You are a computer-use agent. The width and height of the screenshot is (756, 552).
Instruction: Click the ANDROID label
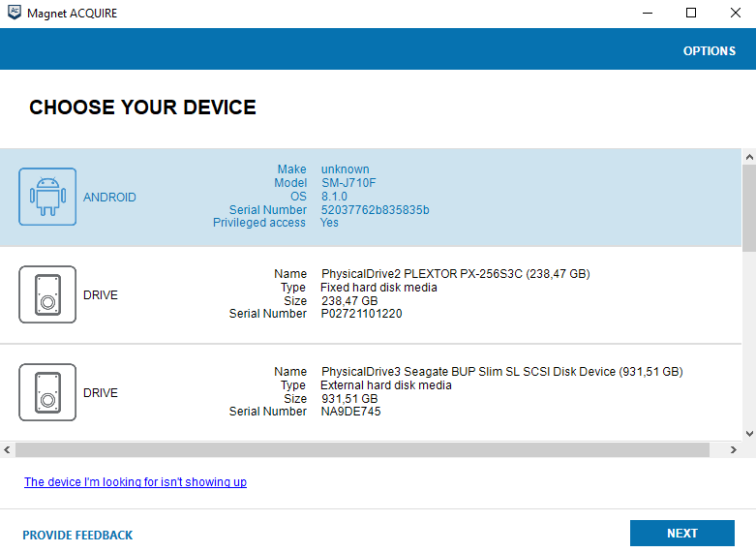[109, 198]
